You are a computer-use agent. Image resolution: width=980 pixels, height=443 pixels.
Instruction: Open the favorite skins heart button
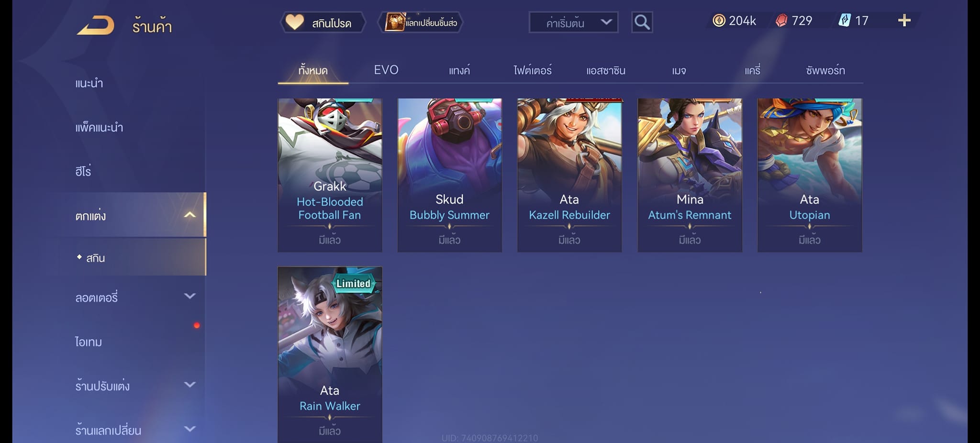point(323,22)
